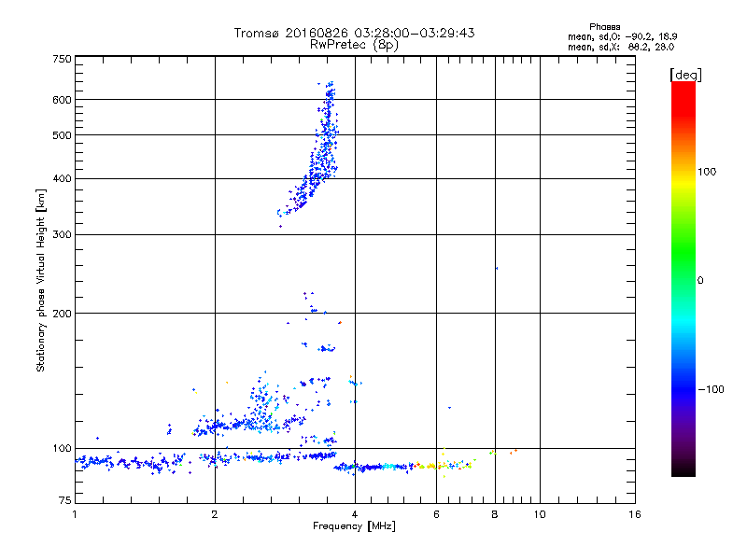This screenshot has height=560, width=747.
Task: Click the isolated blue point near 6.3 MHz, 120 km
Action: [x=449, y=408]
